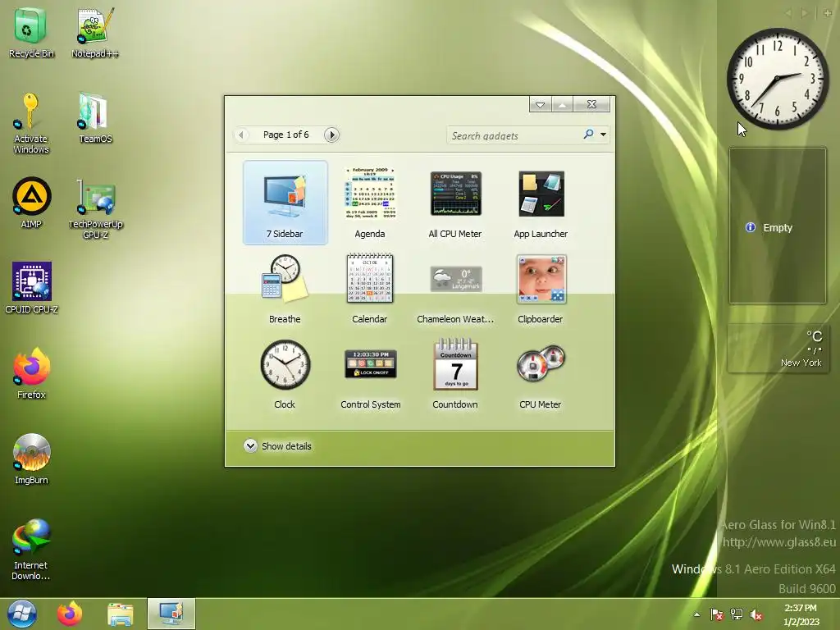Click the Empty sidebar gadget
Viewport: 840px width, 630px height.
click(x=778, y=226)
